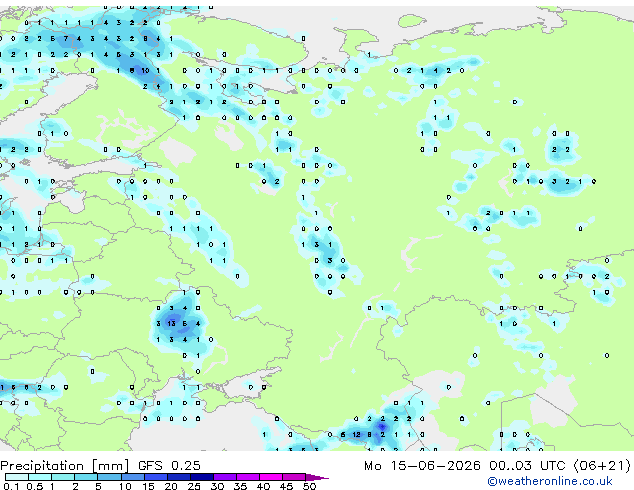634x490 pixels.
Task: Pick the 15–20 mm legend color swatch
Action: [156, 477]
